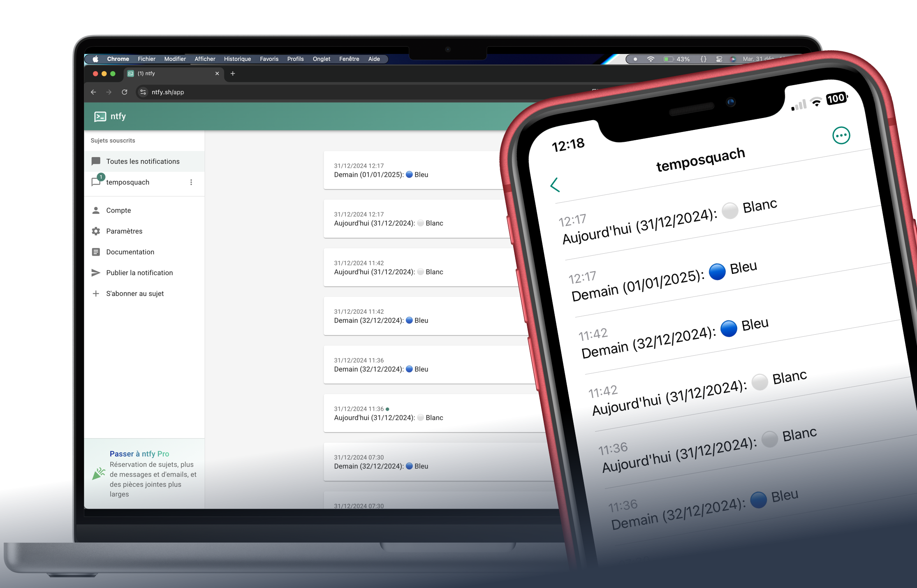The height and width of the screenshot is (588, 917).
Task: Click the site information icon in address bar
Action: [143, 92]
